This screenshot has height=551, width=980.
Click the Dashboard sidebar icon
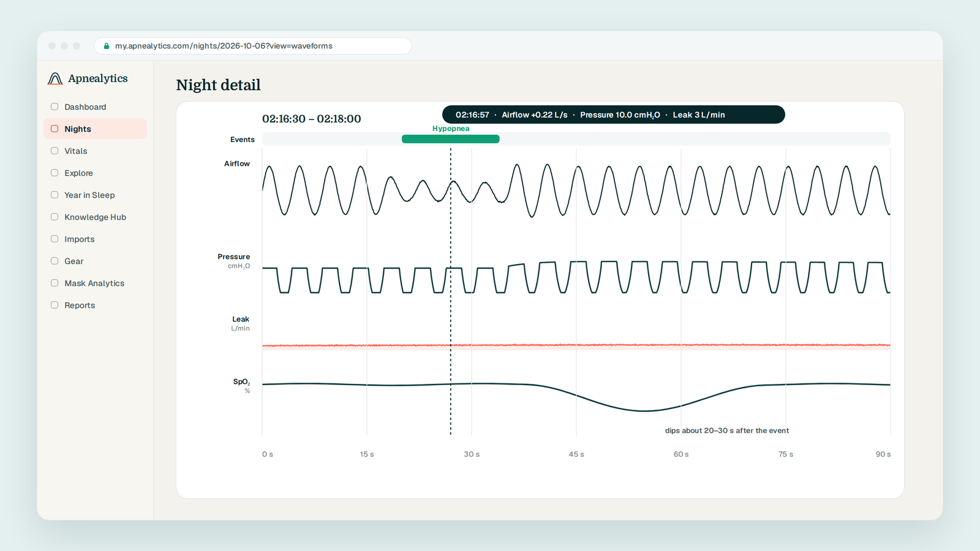[55, 107]
